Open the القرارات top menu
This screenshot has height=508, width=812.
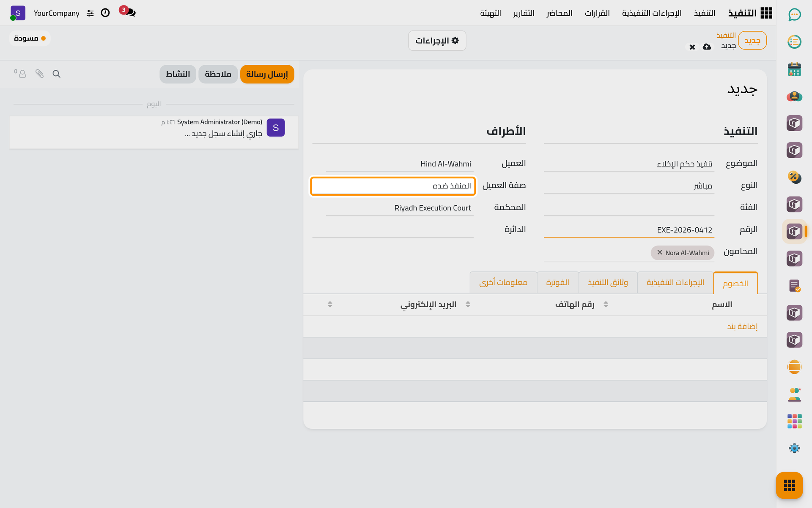[597, 13]
